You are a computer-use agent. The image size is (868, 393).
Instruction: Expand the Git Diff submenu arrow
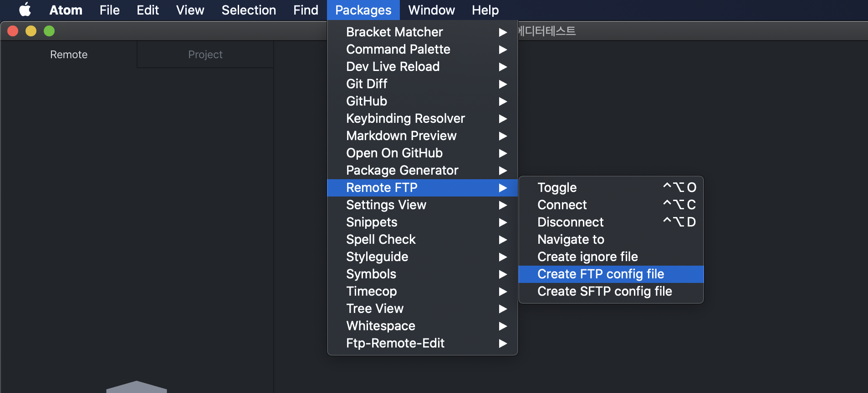(503, 84)
